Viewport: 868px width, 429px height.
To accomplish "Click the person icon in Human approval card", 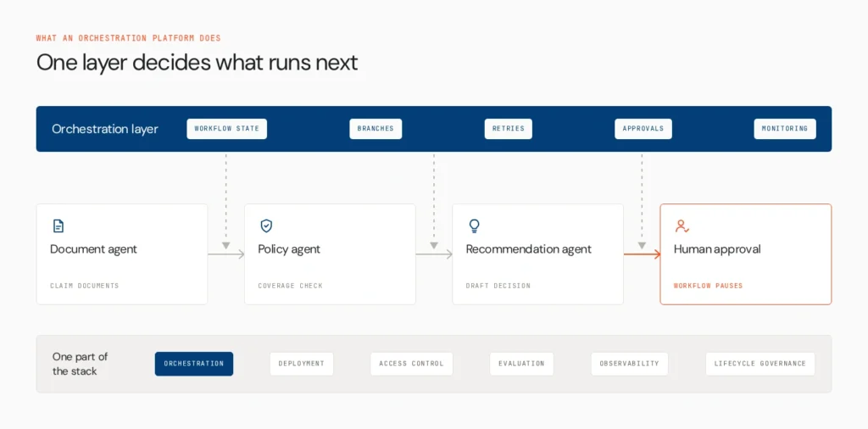I will 682,226.
